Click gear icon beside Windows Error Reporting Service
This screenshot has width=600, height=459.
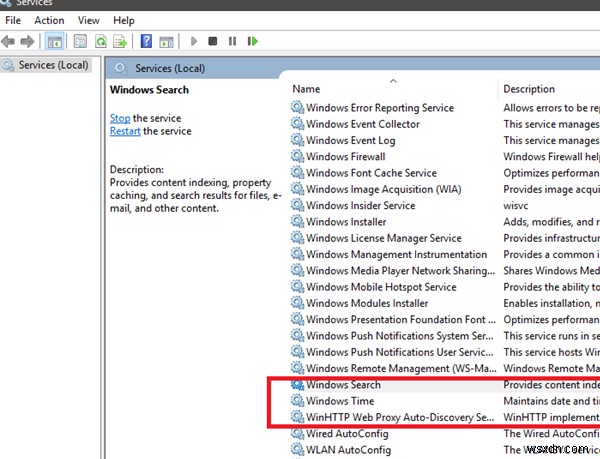297,107
